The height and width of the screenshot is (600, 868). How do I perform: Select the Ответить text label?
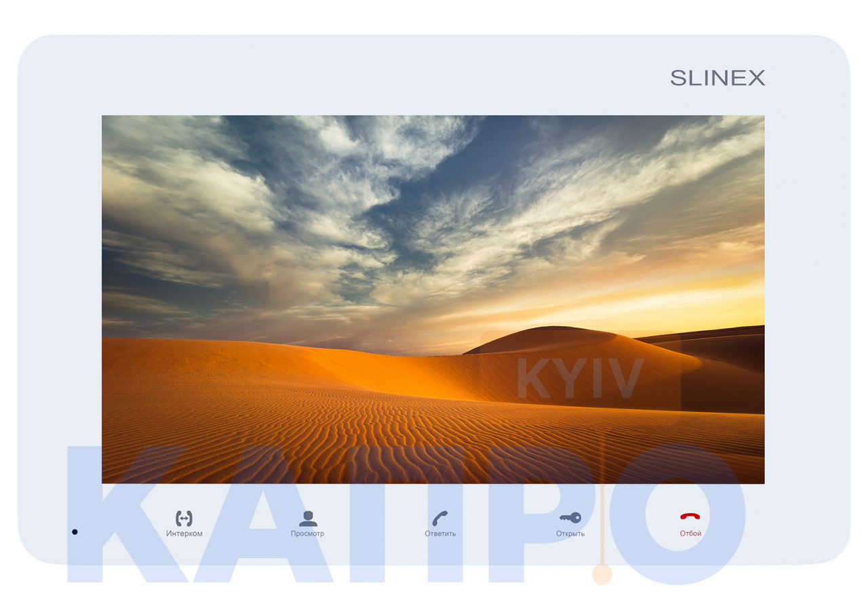(x=440, y=534)
